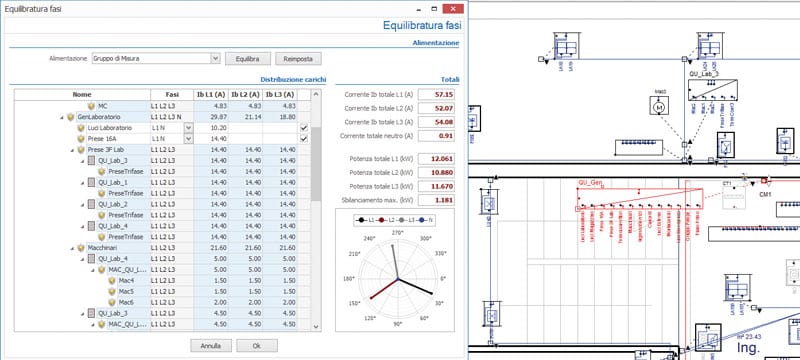Click the MC load shield icon
Screen dimensions: 800x360
[91, 106]
